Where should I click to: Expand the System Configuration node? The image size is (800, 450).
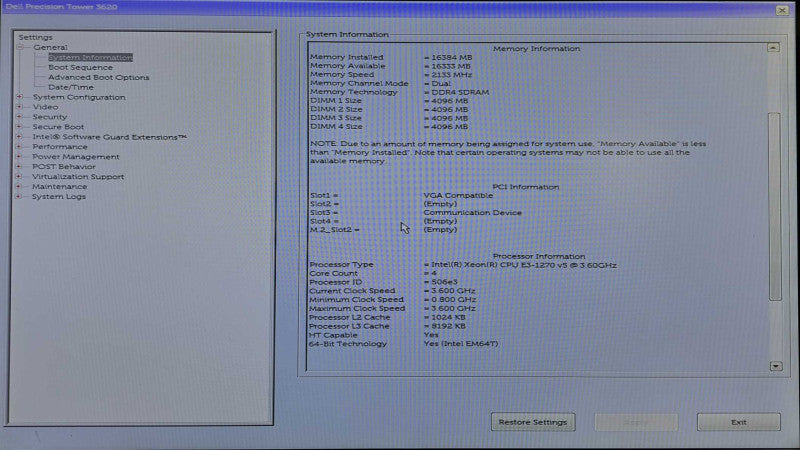point(19,96)
